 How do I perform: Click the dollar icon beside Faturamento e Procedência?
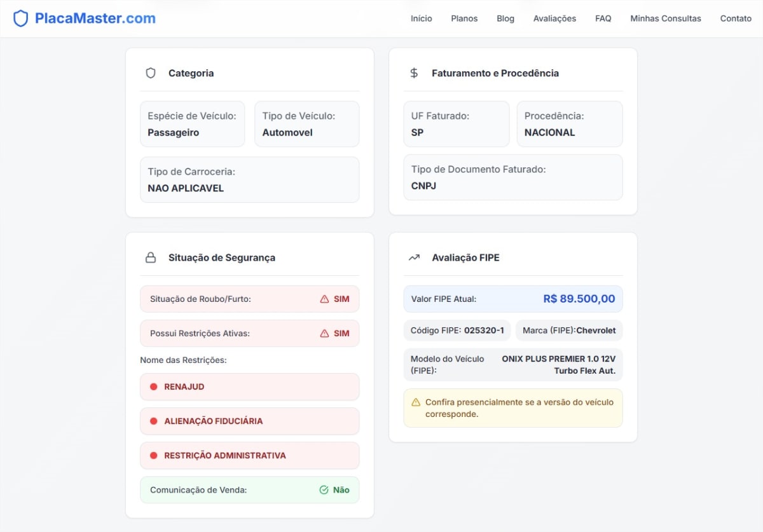click(414, 73)
